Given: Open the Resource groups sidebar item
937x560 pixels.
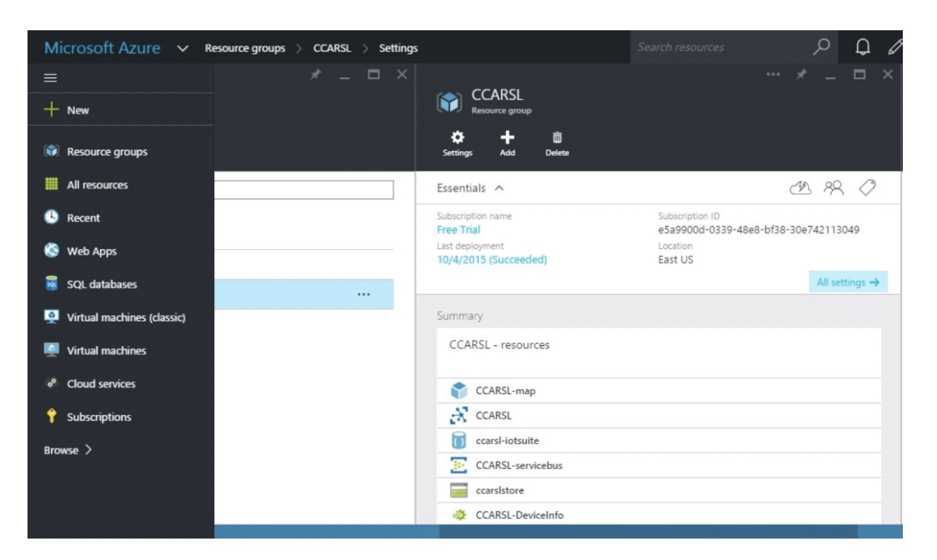Looking at the screenshot, I should pos(106,152).
